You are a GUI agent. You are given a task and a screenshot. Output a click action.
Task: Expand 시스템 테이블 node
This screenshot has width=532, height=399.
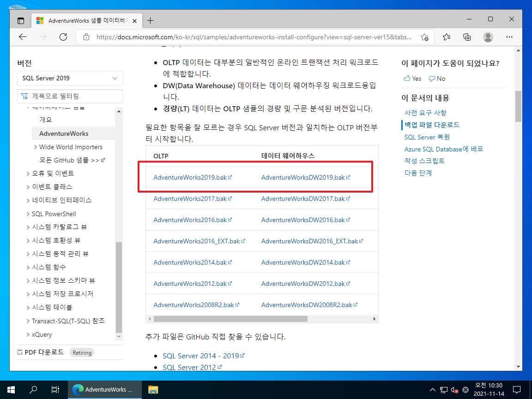pos(28,308)
